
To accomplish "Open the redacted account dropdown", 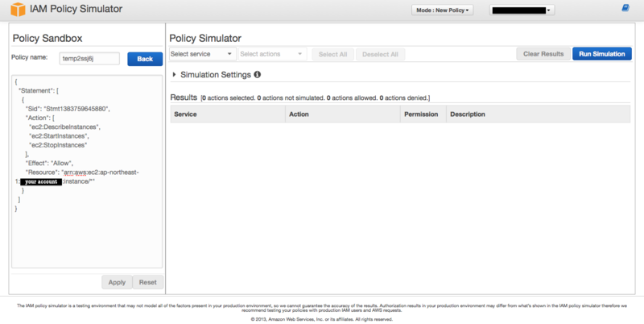I will [x=522, y=10].
